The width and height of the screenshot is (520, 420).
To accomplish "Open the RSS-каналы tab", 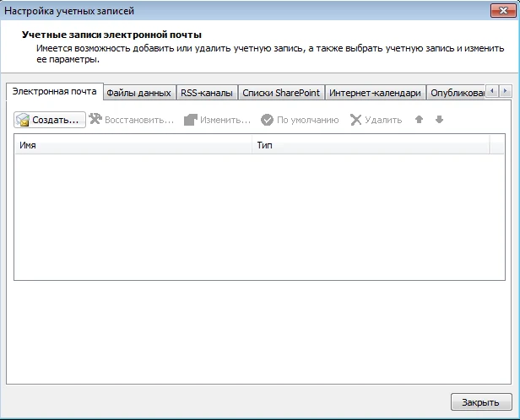I will coord(206,93).
